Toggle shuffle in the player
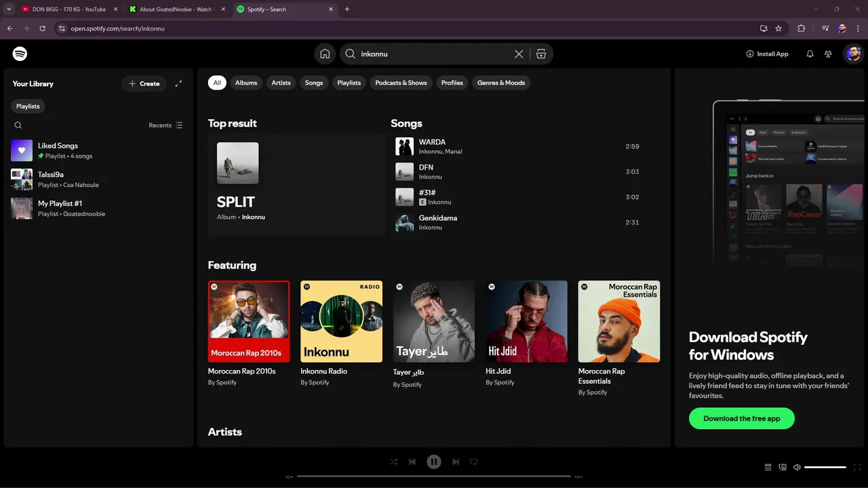Screen dimensions: 868x488 click(x=394, y=462)
